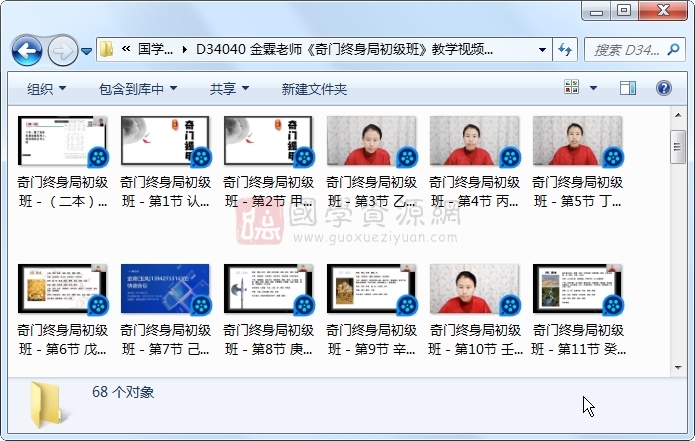Focus the 搜索 D34... search box
Viewport: 695px width, 441px height.
click(x=627, y=50)
